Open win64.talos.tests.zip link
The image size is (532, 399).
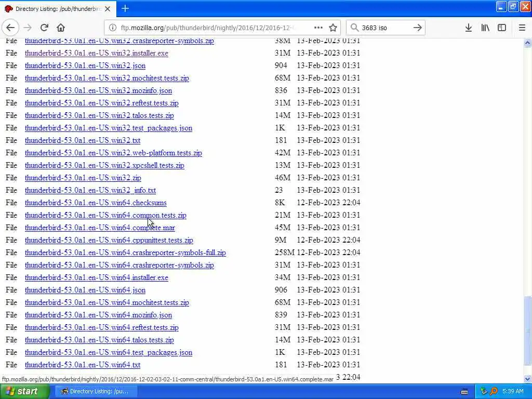tap(99, 340)
